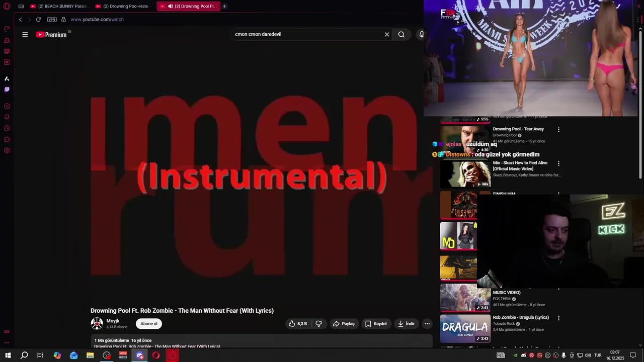
Task: Click the volume speaker tray icon
Action: 588,355
